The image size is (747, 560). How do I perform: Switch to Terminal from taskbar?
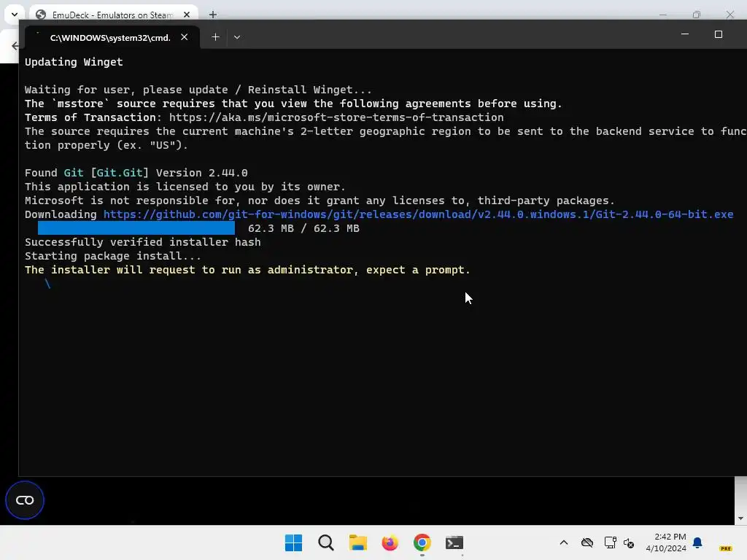[454, 542]
